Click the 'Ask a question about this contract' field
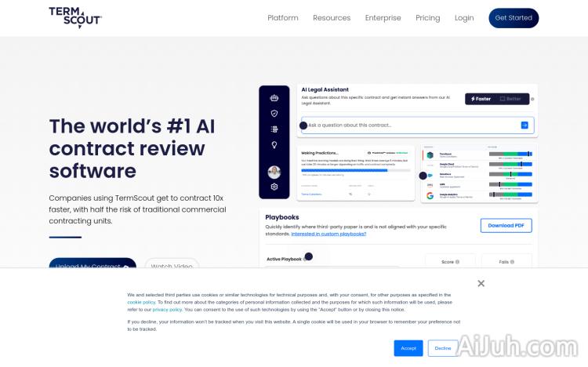The width and height of the screenshot is (588, 367). pyautogui.click(x=412, y=125)
